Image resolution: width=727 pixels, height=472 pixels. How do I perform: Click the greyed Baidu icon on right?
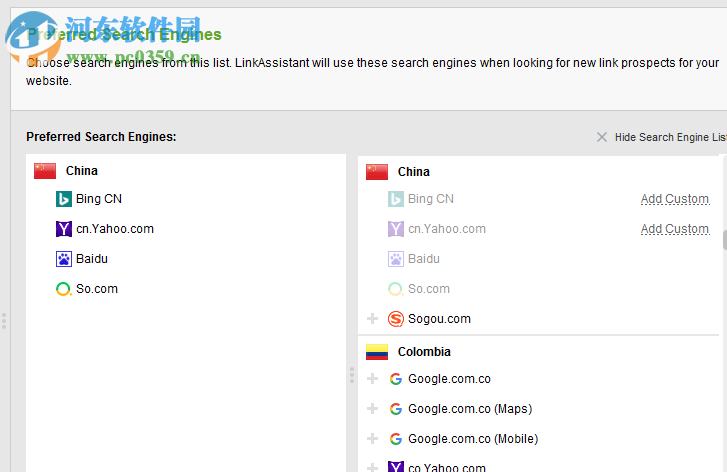[395, 259]
